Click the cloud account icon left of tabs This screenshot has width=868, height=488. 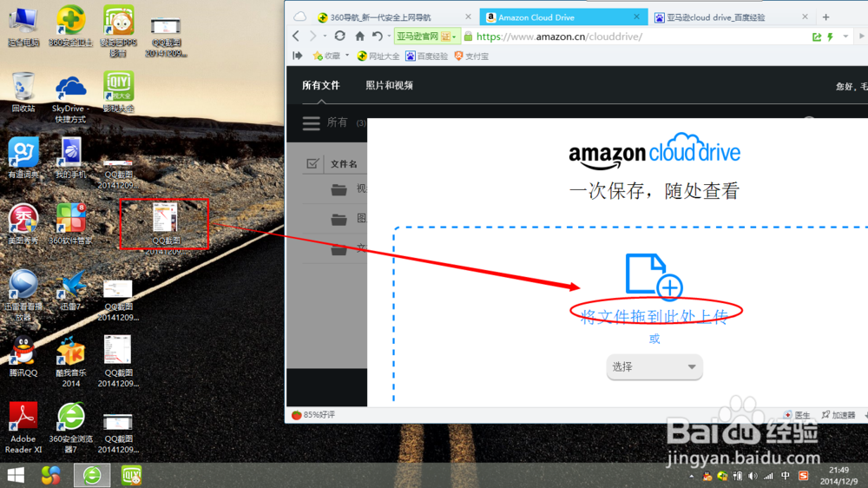(x=299, y=16)
